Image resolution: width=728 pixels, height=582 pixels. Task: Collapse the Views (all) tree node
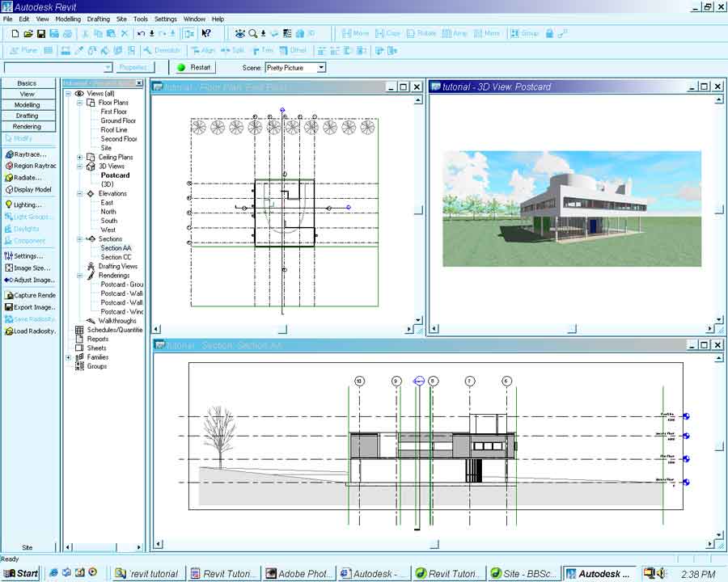68,93
